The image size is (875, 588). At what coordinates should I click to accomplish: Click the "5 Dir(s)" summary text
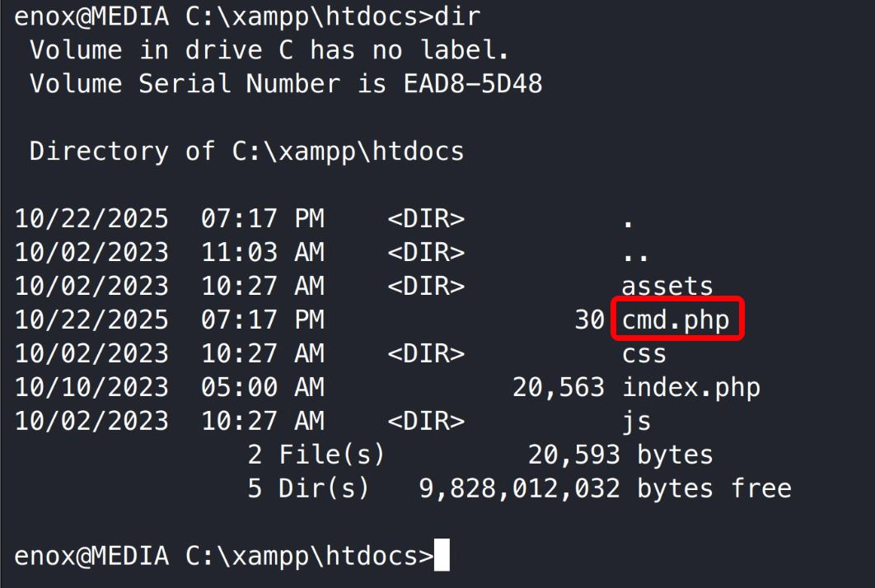(x=308, y=488)
